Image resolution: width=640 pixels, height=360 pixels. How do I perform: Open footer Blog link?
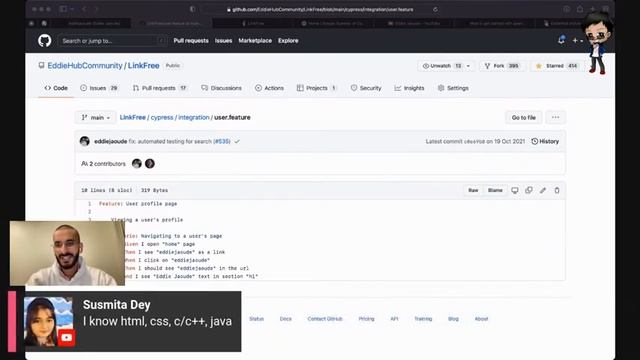click(453, 319)
